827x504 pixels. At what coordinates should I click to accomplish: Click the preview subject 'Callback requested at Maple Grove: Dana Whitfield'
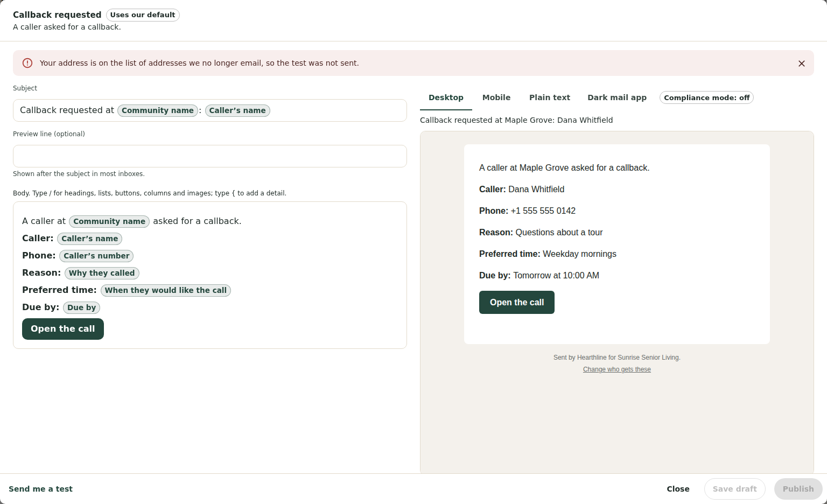516,120
